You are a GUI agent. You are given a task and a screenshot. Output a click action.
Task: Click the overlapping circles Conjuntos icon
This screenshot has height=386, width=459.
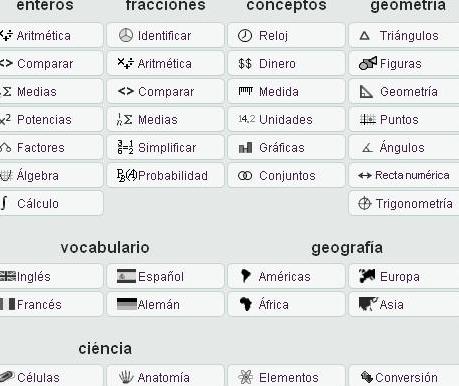click(245, 175)
